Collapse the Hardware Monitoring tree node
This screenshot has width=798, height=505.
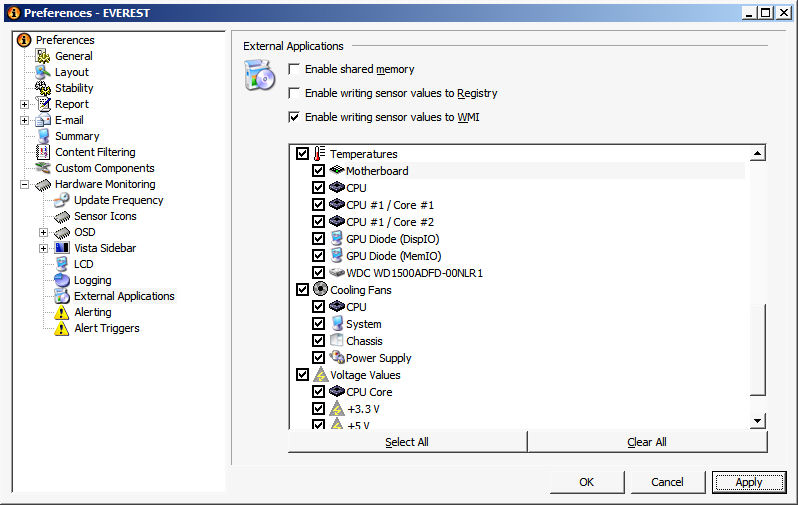coord(25,184)
